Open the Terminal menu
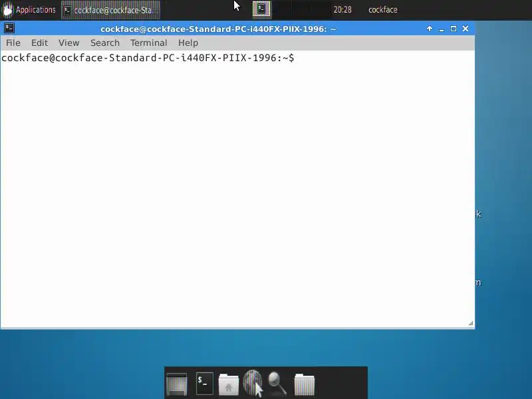 point(148,43)
